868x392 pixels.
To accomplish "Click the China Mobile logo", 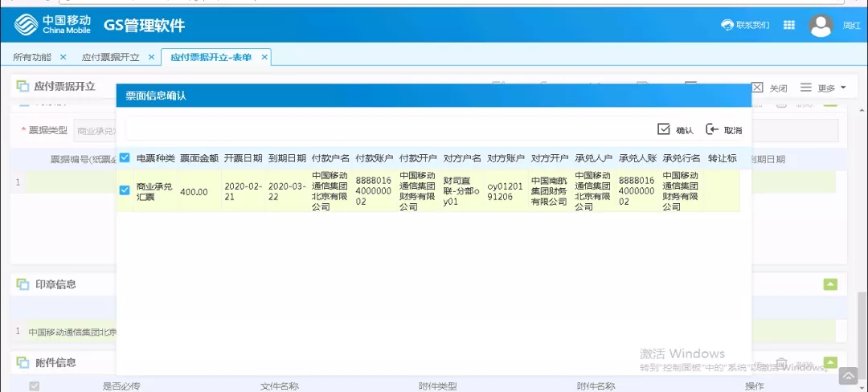I will pos(52,24).
